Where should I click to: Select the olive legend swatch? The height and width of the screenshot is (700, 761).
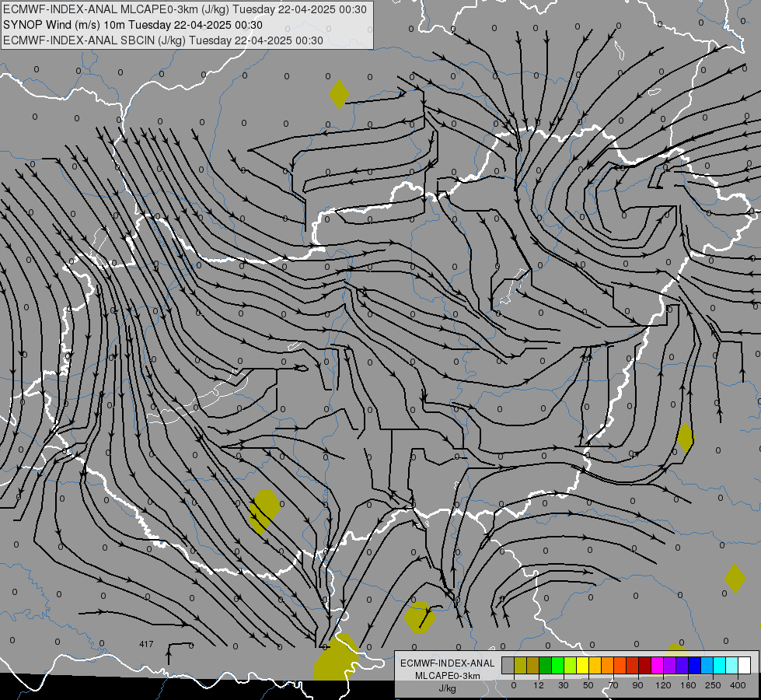tap(521, 665)
